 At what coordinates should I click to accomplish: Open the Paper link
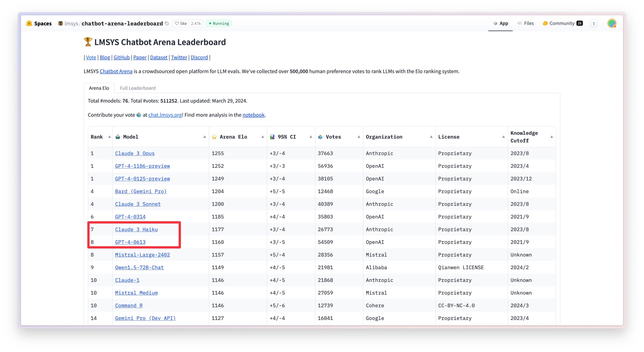pyautogui.click(x=140, y=57)
